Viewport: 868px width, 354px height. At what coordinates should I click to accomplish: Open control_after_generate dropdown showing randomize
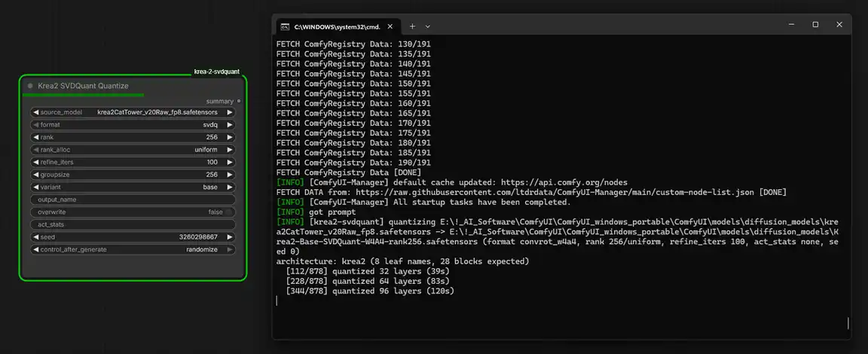133,249
